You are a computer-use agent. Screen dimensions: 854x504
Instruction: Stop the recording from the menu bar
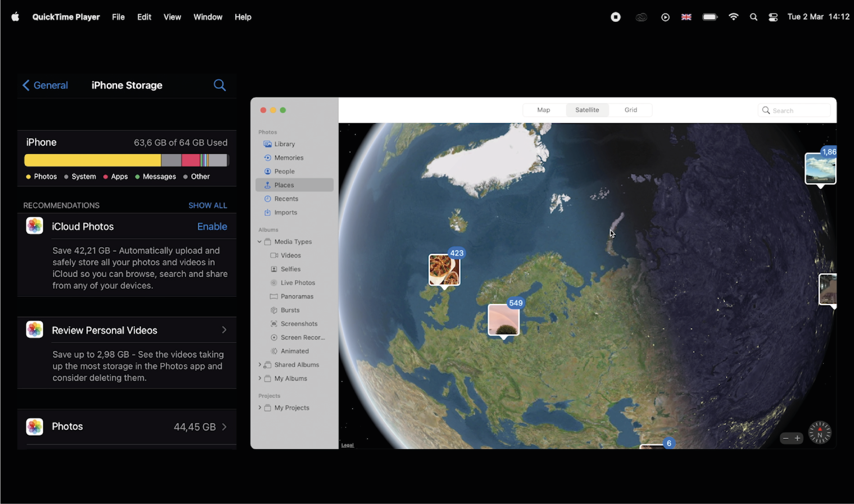pyautogui.click(x=615, y=17)
